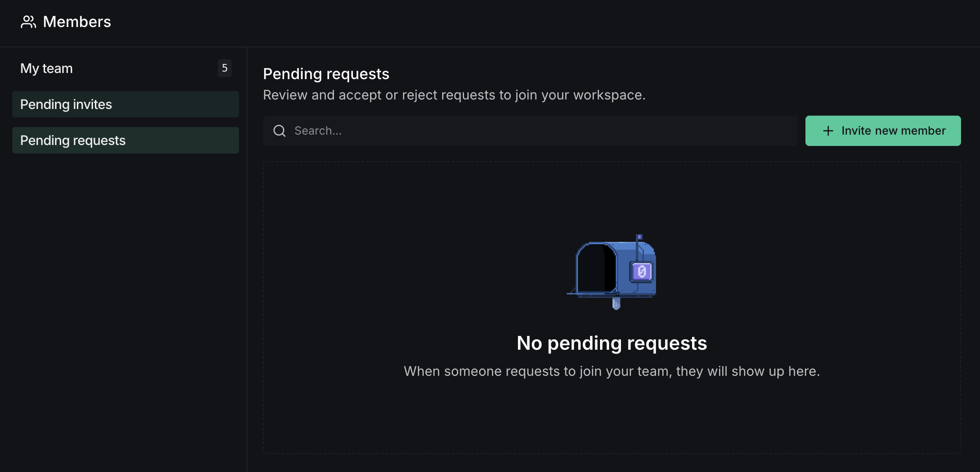Click the flag on top of mailbox
Image resolution: width=980 pixels, height=472 pixels.
[x=639, y=237]
